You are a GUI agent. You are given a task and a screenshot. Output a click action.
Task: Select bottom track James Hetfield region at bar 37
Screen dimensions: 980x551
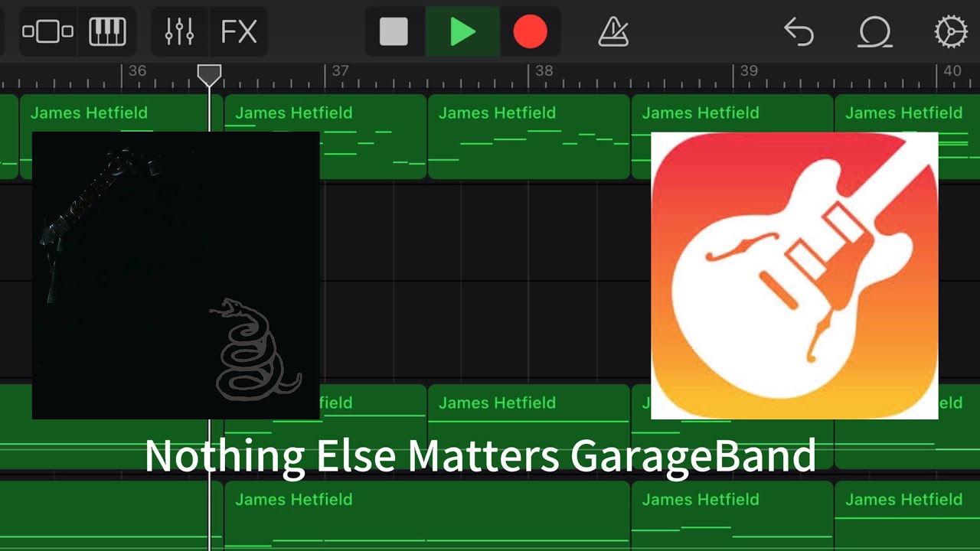pos(427,516)
